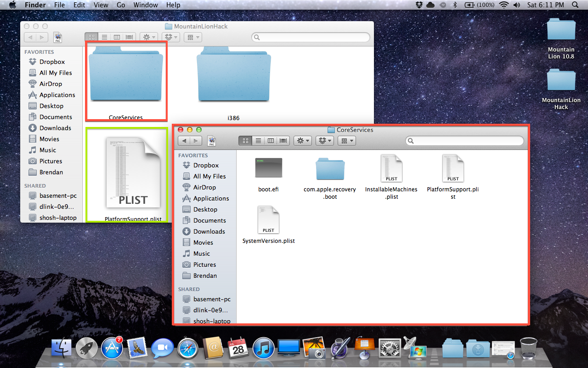Open the Edit menu
The height and width of the screenshot is (368, 588).
(x=79, y=5)
